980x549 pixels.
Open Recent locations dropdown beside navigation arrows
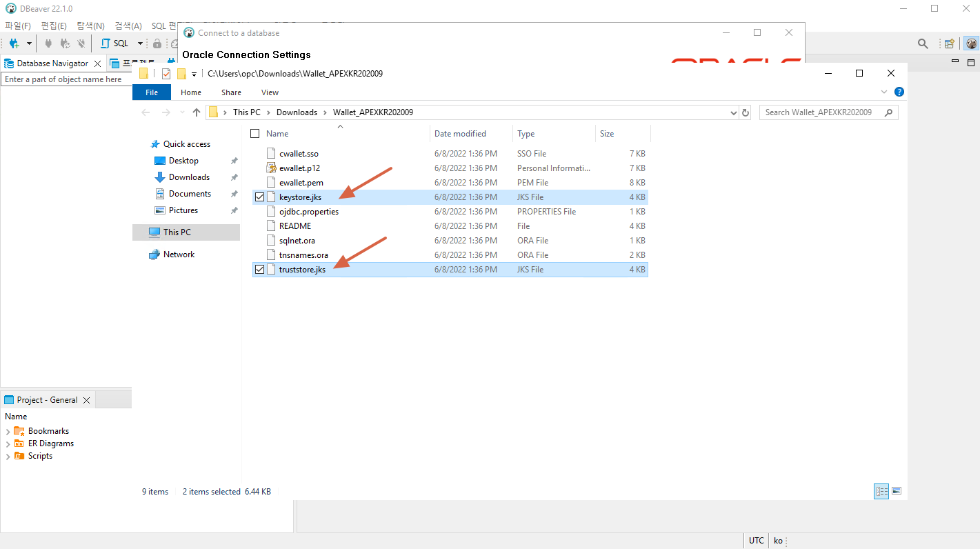[181, 112]
